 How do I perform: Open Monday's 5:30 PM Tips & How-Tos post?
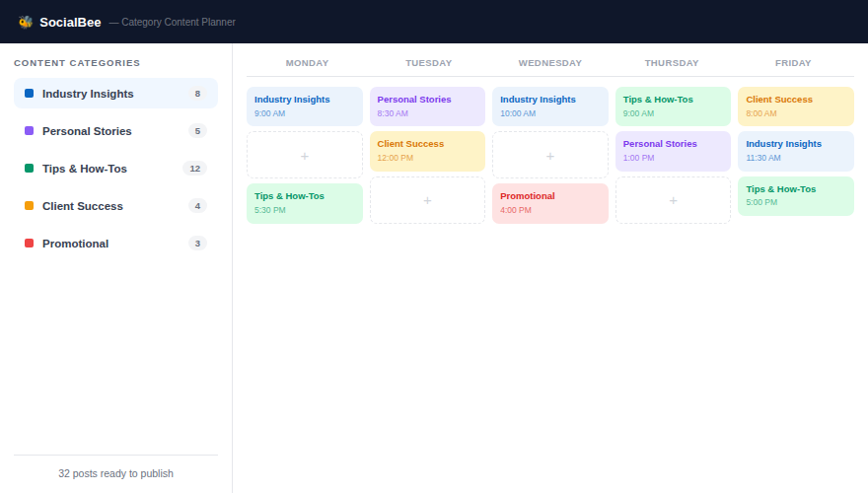(304, 202)
